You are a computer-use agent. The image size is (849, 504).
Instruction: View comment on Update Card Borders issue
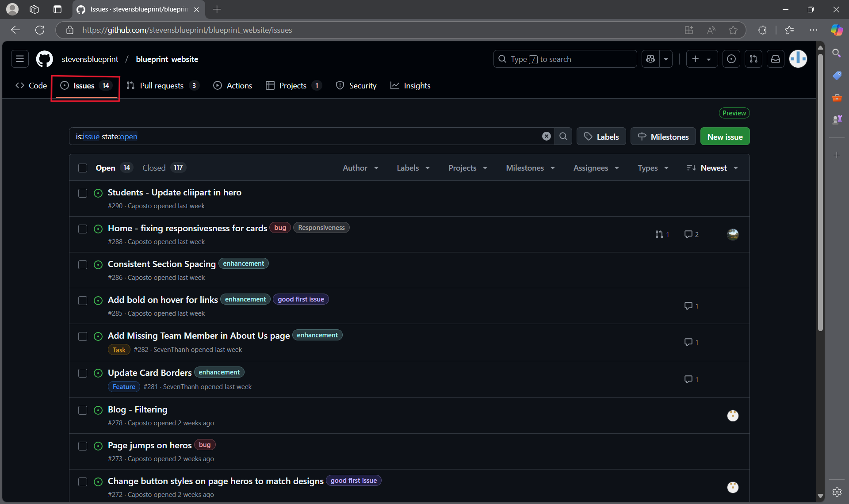(692, 379)
